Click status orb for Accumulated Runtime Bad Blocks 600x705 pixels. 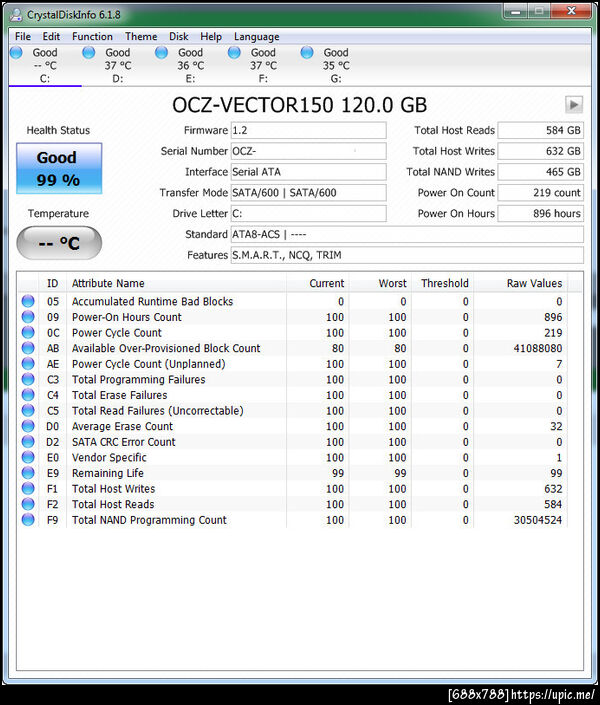pos(28,301)
